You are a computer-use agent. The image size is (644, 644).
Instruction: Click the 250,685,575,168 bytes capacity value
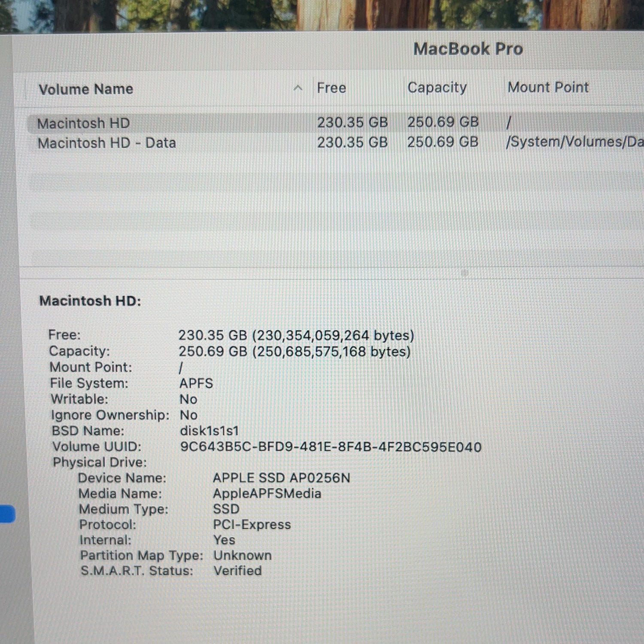pos(295,352)
